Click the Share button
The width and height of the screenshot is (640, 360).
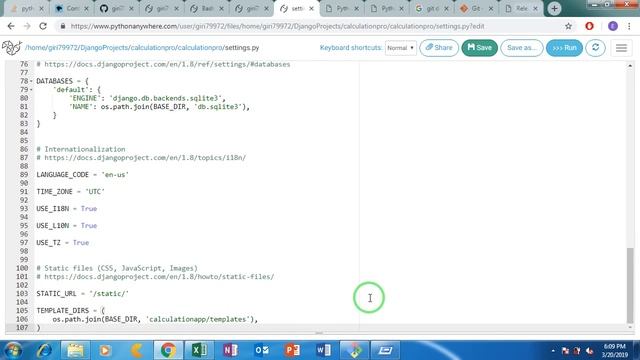(x=439, y=48)
